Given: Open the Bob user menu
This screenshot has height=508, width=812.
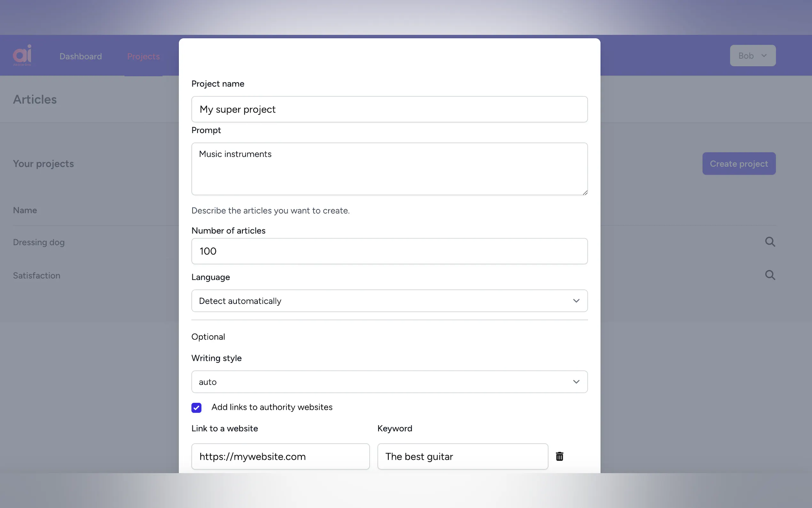Looking at the screenshot, I should (752, 56).
